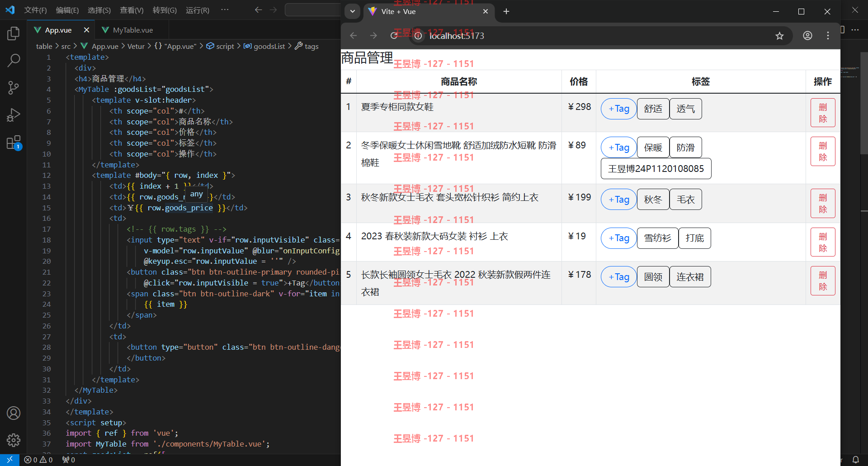Click the 防滑 tag

pos(685,147)
